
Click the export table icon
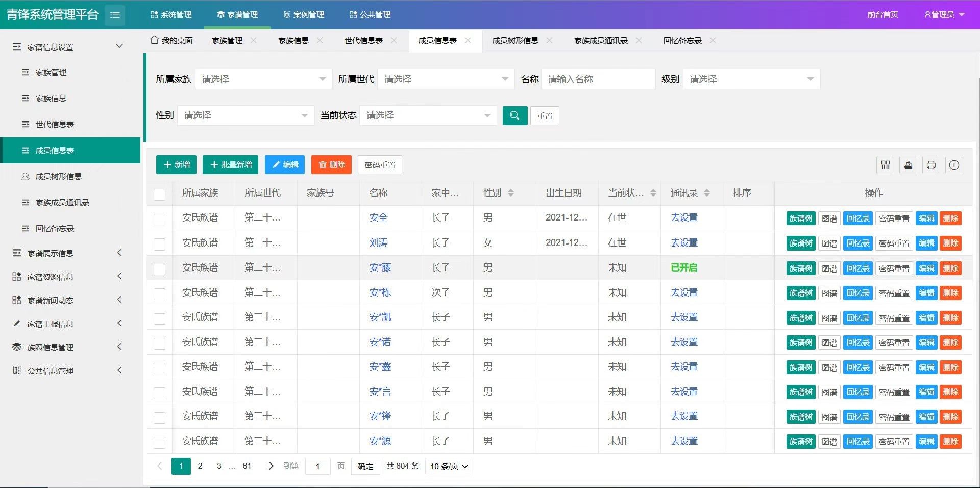tap(908, 165)
